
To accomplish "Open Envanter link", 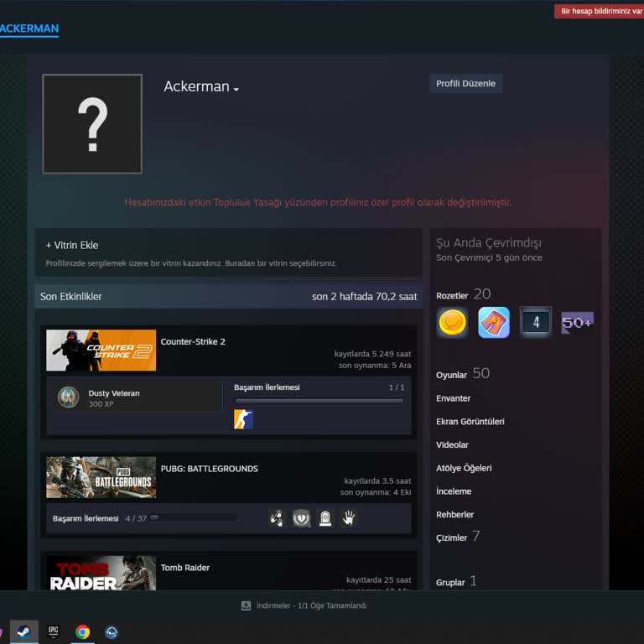I will click(453, 398).
